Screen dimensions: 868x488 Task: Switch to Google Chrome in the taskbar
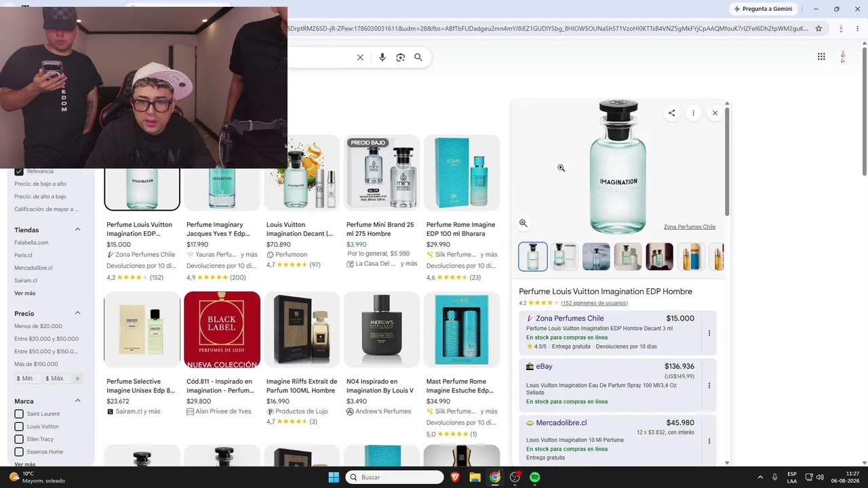(x=495, y=477)
